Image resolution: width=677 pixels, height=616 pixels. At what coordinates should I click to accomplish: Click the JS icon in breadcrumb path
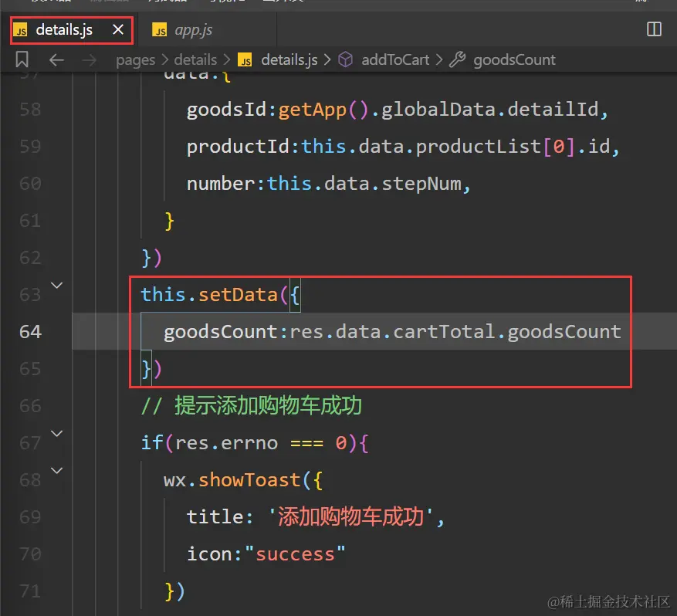(245, 60)
